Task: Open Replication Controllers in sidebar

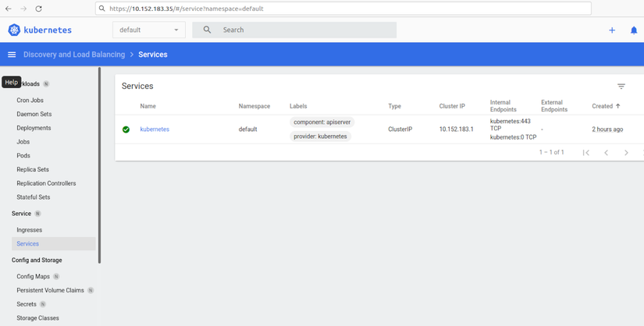Action: pyautogui.click(x=46, y=183)
